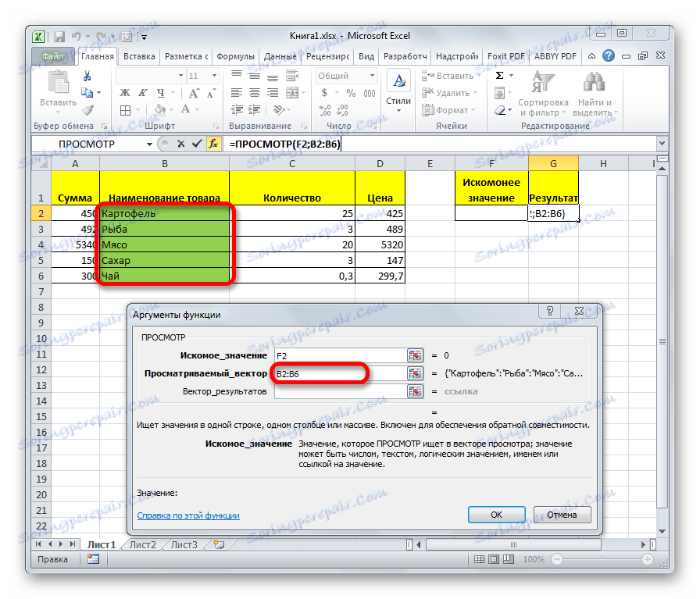This screenshot has width=700, height=599.
Task: Click the Удалить cells button
Action: 450,93
